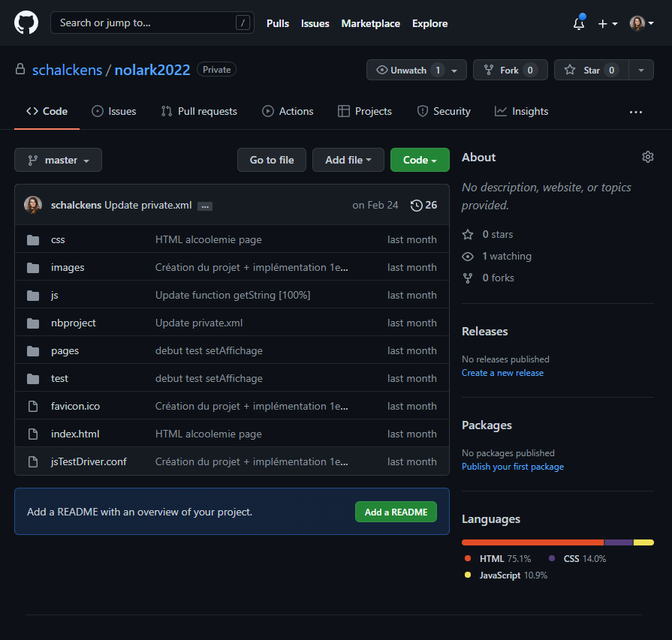
Task: Click css row HTML alcoolemie page commit
Action: click(208, 239)
